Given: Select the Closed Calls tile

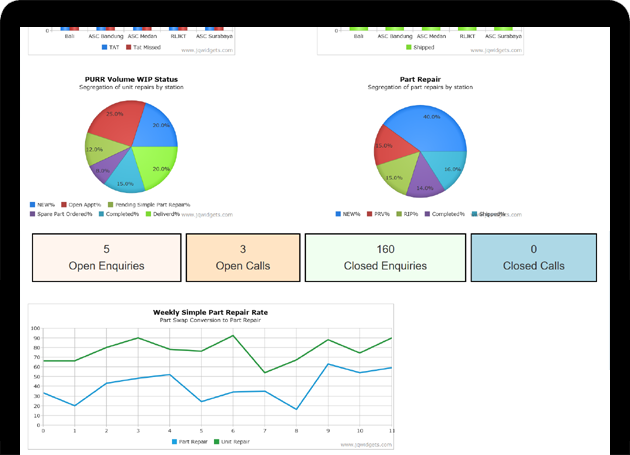Looking at the screenshot, I should (x=533, y=258).
